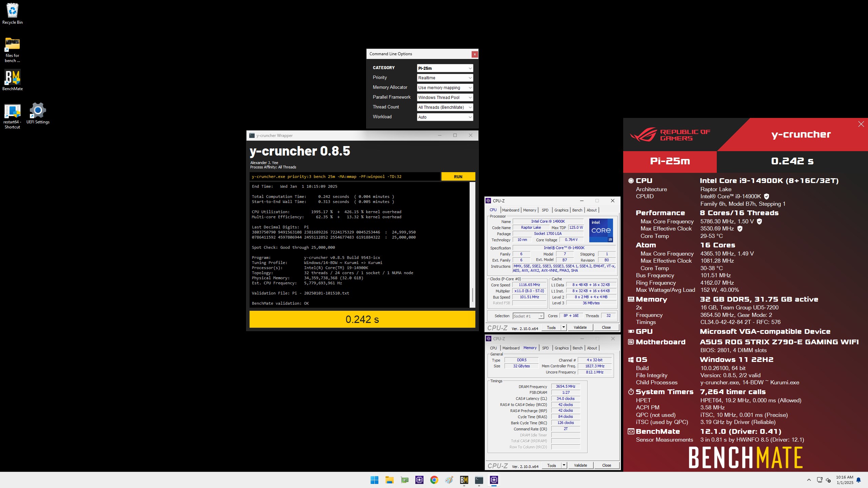
Task: Open the Windows Start menu
Action: click(374, 480)
